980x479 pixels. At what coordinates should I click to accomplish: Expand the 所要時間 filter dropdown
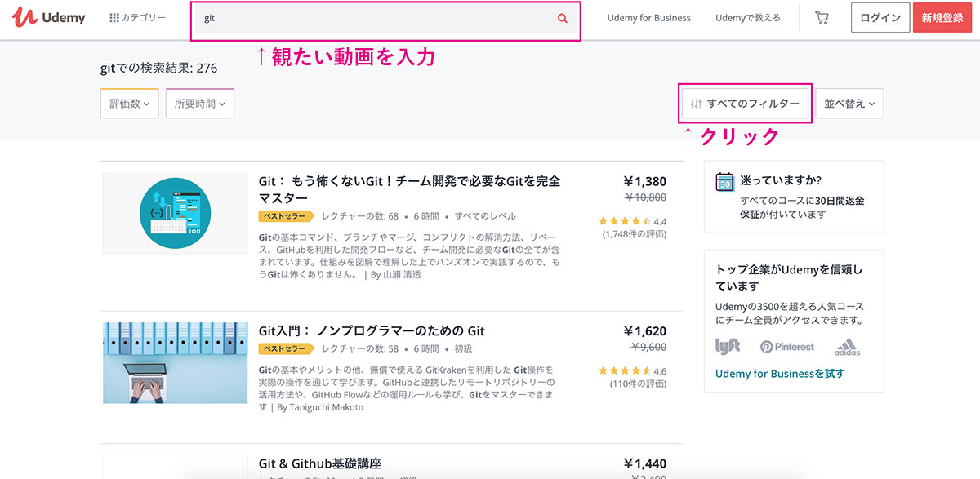coord(200,104)
